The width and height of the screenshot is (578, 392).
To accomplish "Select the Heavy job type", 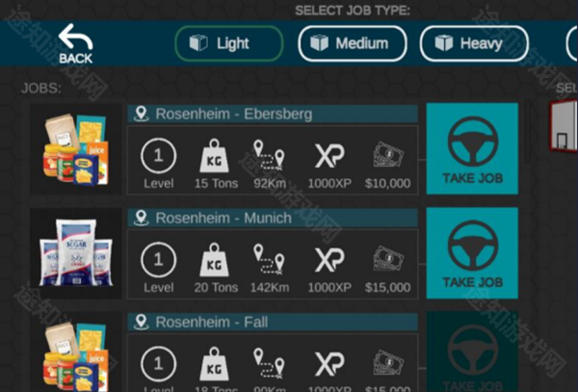I will coord(474,43).
